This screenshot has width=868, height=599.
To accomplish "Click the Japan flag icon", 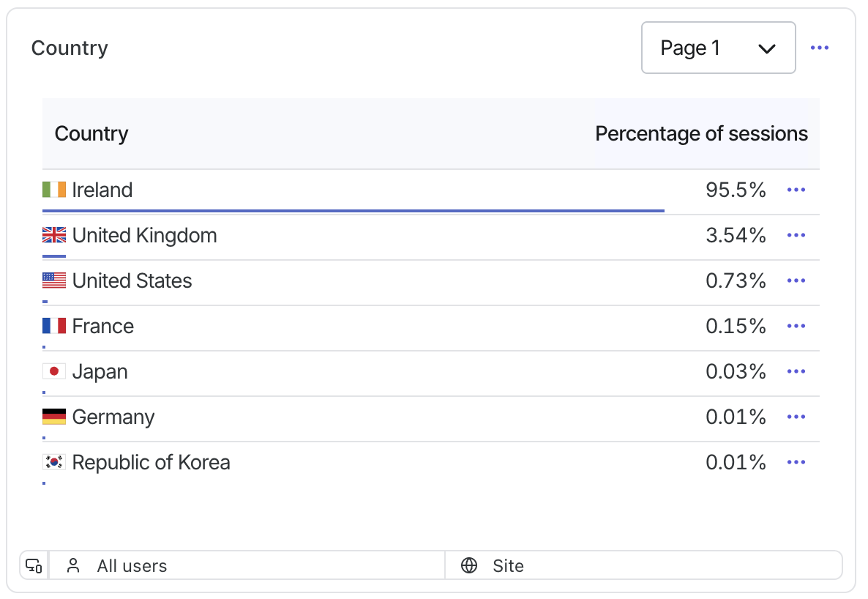I will click(54, 371).
